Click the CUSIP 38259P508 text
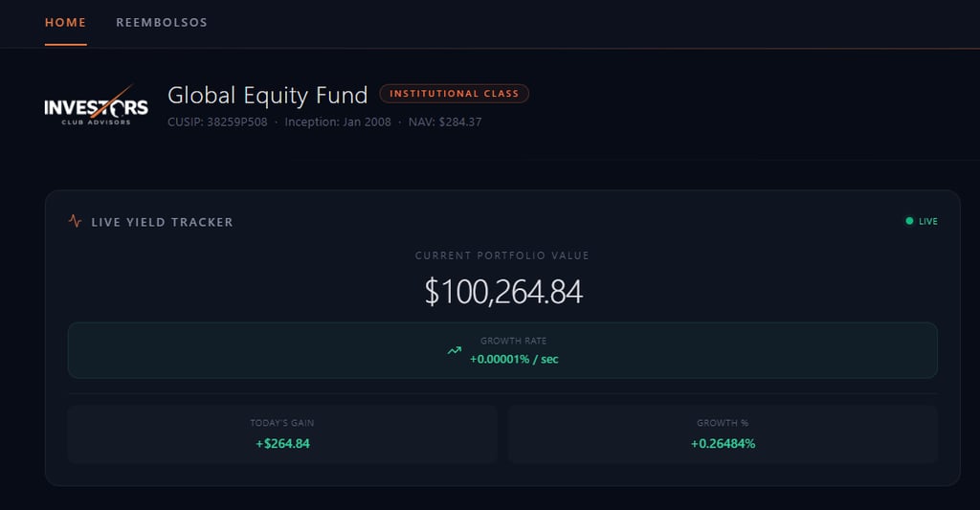980x510 pixels. point(217,122)
